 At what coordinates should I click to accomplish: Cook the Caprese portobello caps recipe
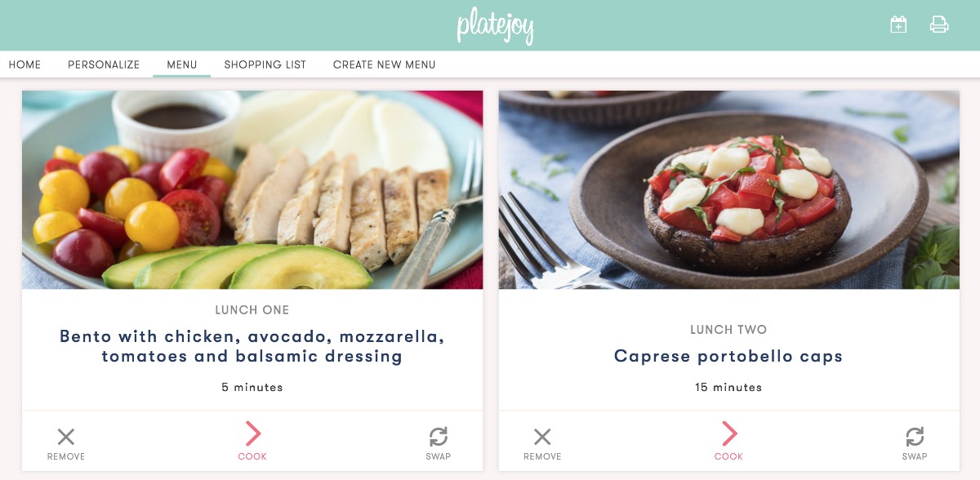coord(728,442)
